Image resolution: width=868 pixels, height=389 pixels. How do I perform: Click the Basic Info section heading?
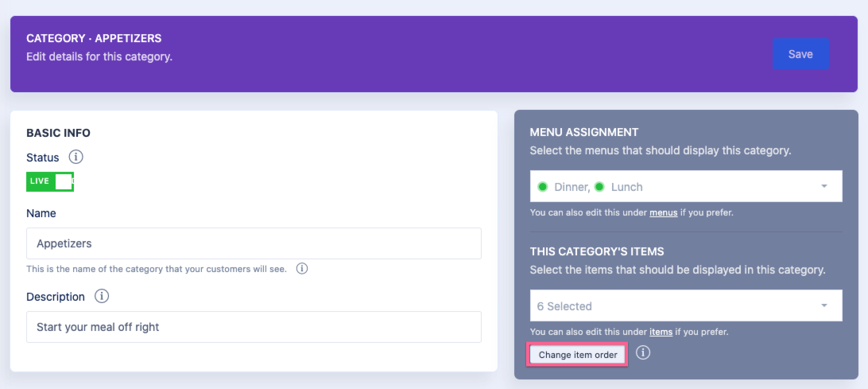[x=58, y=133]
